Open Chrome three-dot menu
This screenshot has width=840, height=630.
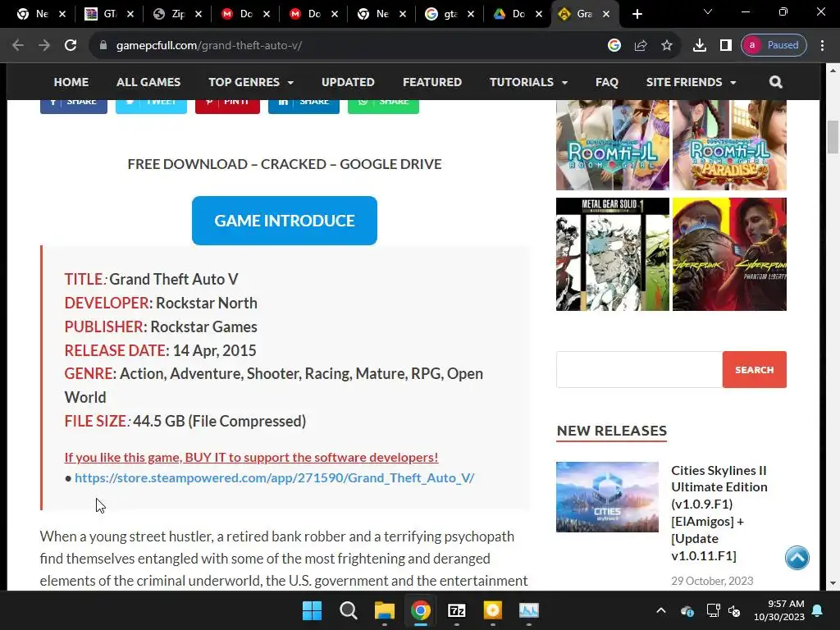coord(822,46)
